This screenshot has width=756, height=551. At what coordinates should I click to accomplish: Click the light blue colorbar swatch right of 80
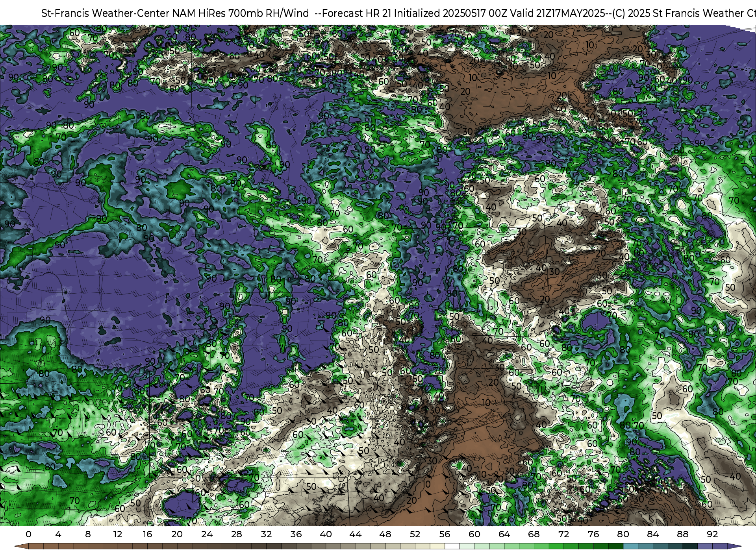tap(630, 546)
